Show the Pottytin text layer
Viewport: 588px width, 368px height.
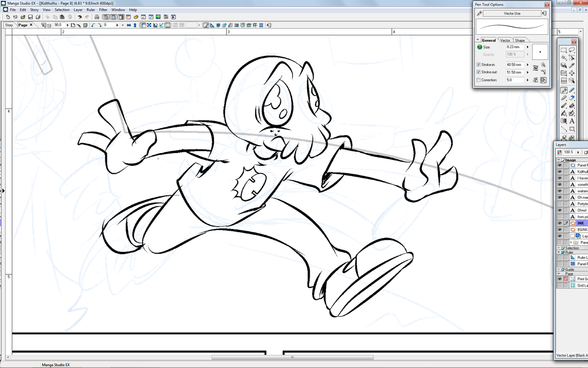click(x=560, y=204)
